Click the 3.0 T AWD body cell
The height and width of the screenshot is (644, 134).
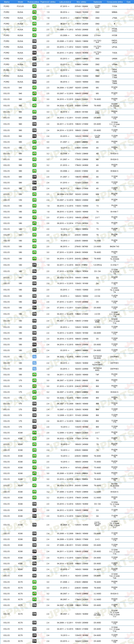(97, 112)
